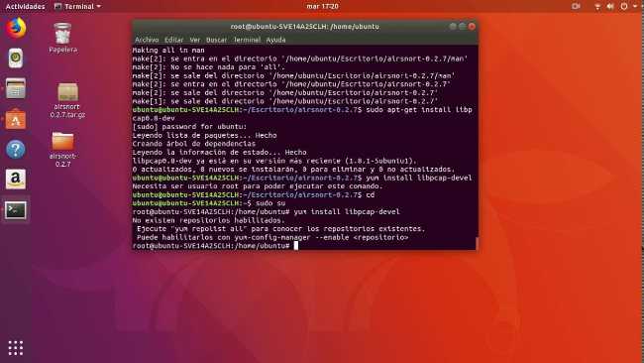Maximize the terminal window

(462, 27)
